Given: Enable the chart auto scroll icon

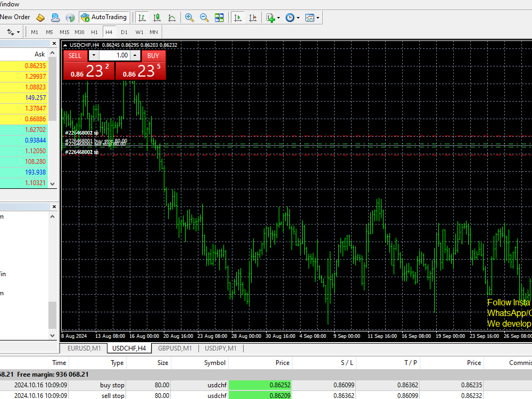Looking at the screenshot, I should coord(238,18).
